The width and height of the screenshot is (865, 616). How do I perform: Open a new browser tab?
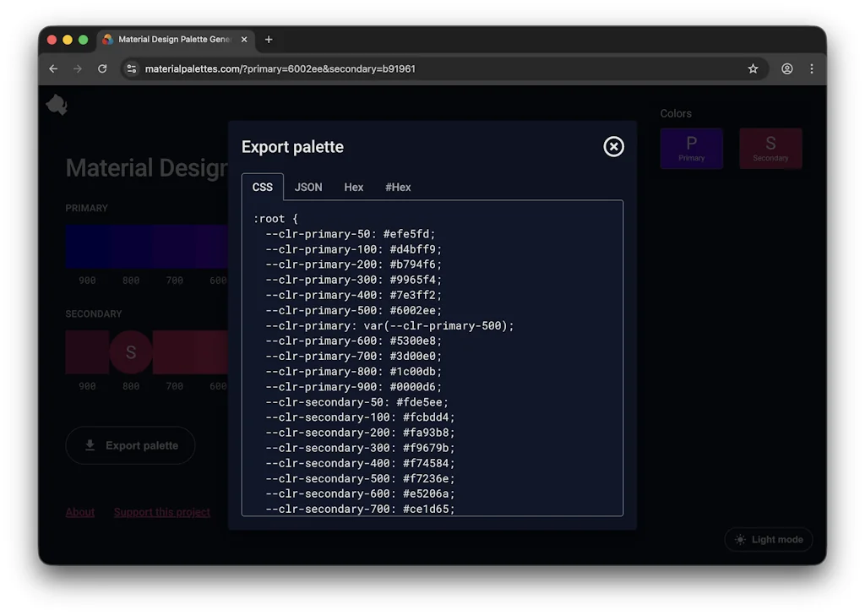tap(269, 39)
